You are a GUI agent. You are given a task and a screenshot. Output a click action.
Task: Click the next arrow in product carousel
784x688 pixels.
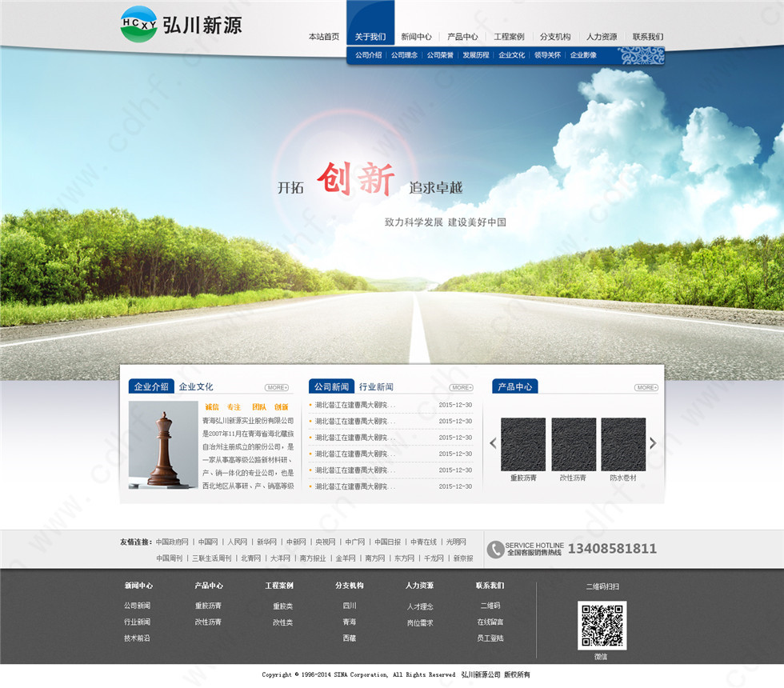[653, 443]
